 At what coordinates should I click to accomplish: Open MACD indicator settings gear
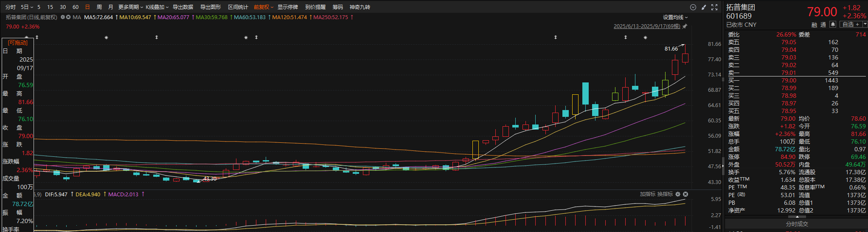(678, 194)
